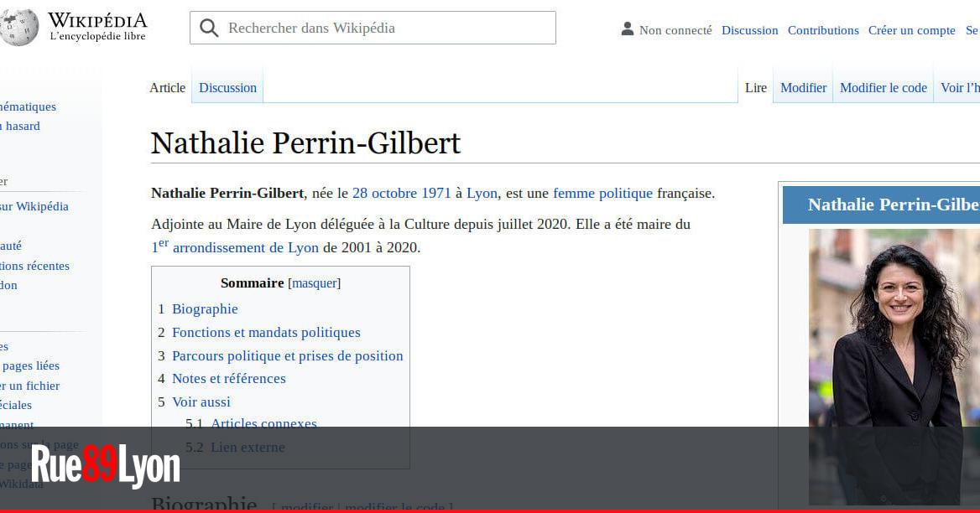
Task: Click Articles connexes in the Sommaire
Action: 263,423
